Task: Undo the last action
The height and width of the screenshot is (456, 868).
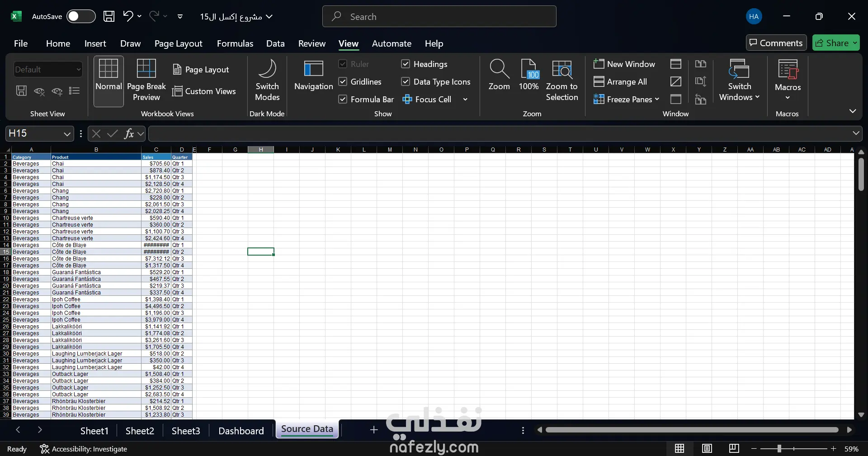Action: (128, 16)
